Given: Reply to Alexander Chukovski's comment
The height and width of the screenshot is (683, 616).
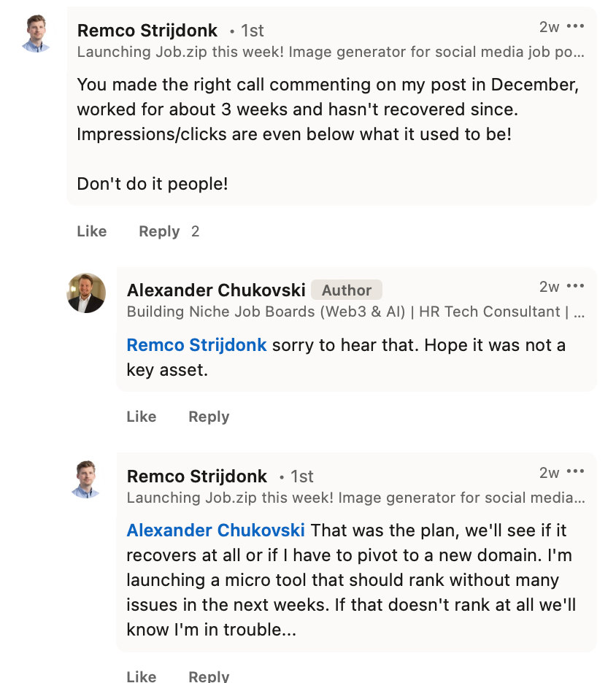Looking at the screenshot, I should coord(209,417).
